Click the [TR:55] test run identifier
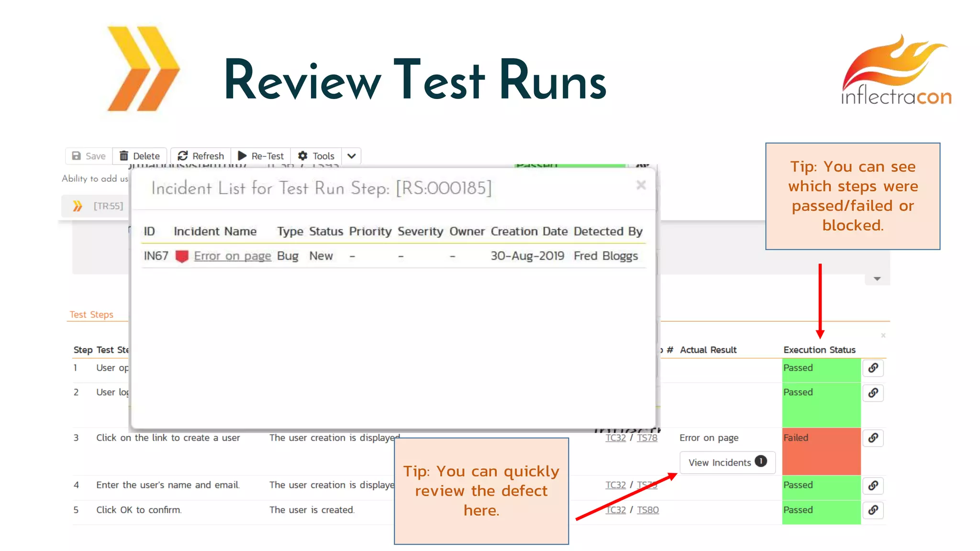Screen dimensions: 980x551 point(108,206)
